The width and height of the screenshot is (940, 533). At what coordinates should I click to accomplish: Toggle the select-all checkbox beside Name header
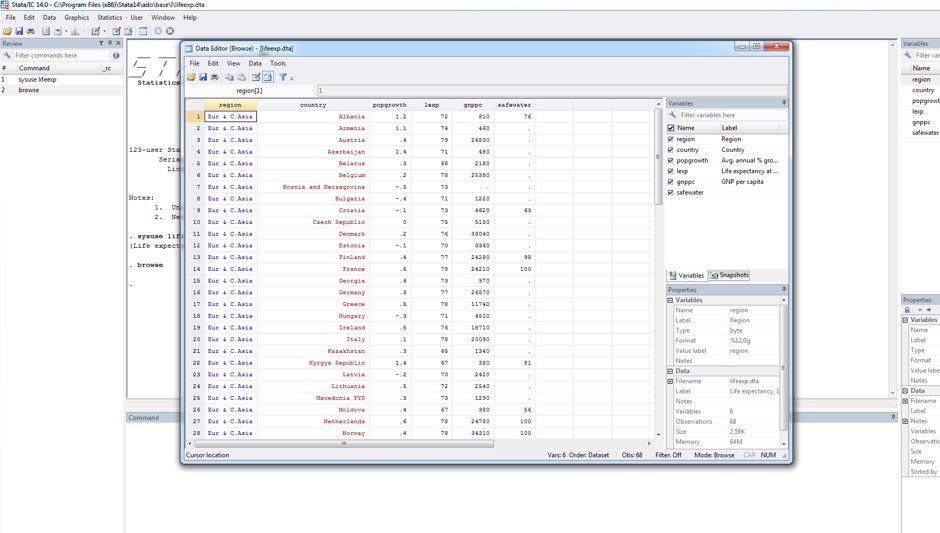click(x=671, y=128)
